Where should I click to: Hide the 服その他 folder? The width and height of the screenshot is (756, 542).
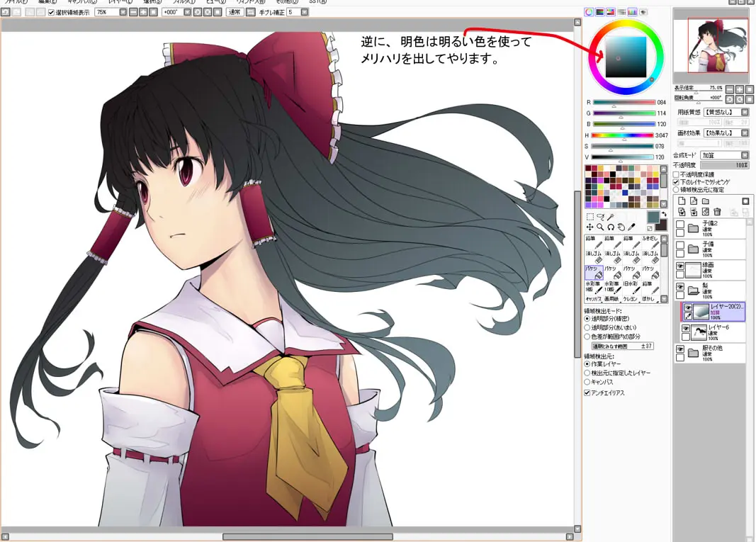[680, 349]
